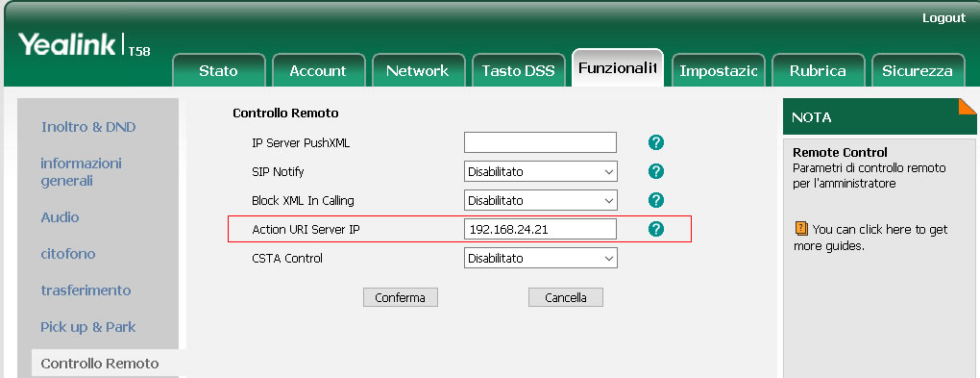Open the Rubrica tab
Viewport: 980px width, 378px height.
[818, 71]
